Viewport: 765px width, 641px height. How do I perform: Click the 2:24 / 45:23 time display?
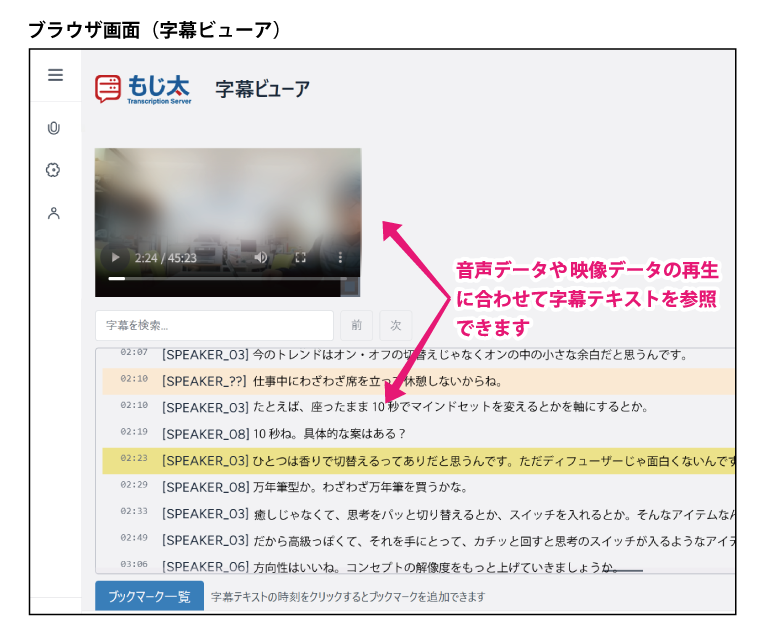[x=166, y=258]
